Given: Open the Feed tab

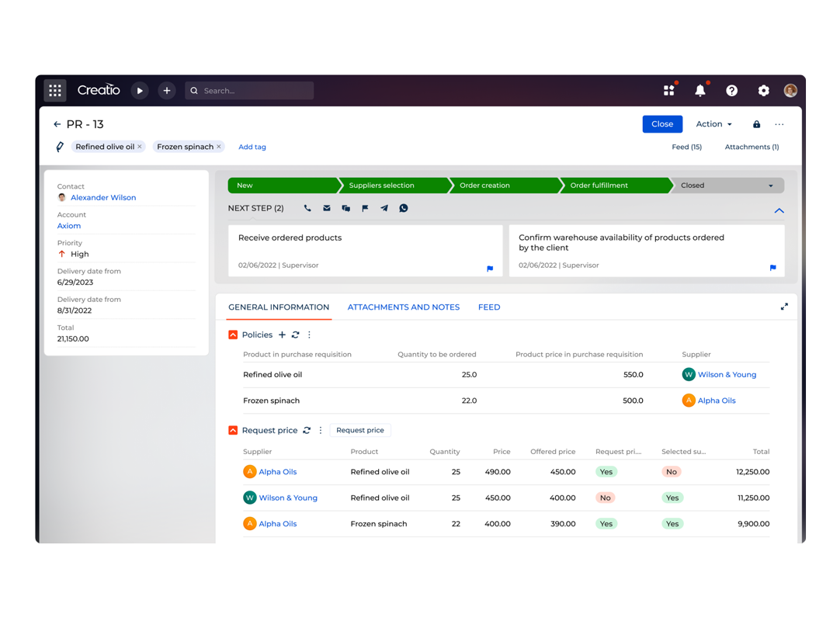Looking at the screenshot, I should click(x=489, y=307).
